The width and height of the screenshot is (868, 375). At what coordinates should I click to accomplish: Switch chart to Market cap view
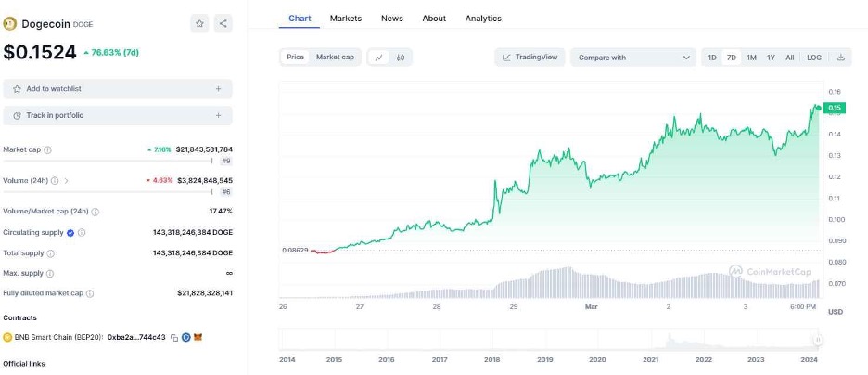(335, 58)
